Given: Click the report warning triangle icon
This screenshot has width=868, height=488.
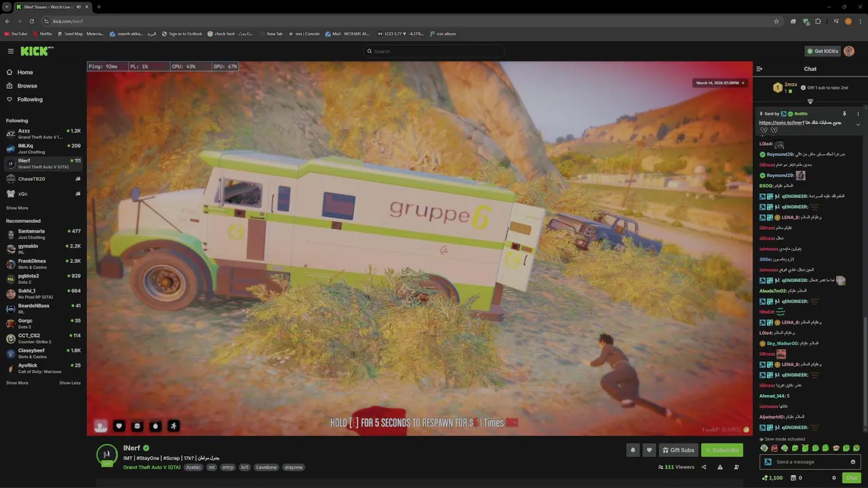Looking at the screenshot, I should tap(720, 467).
